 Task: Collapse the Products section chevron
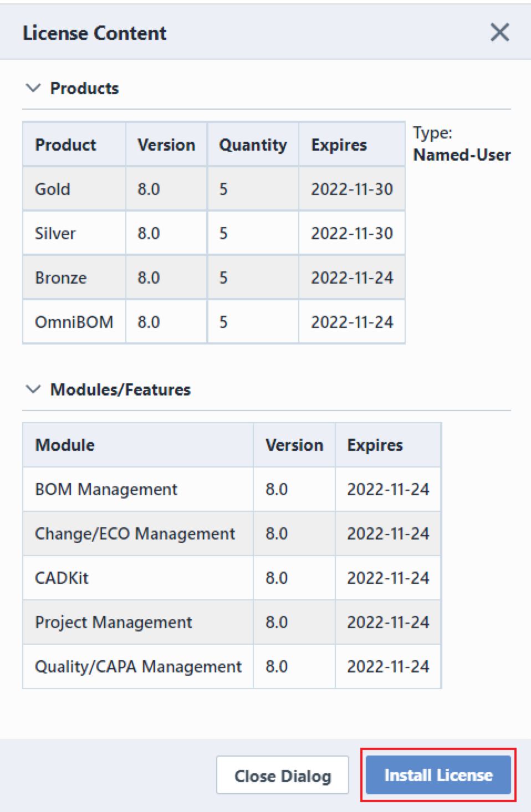[x=33, y=88]
